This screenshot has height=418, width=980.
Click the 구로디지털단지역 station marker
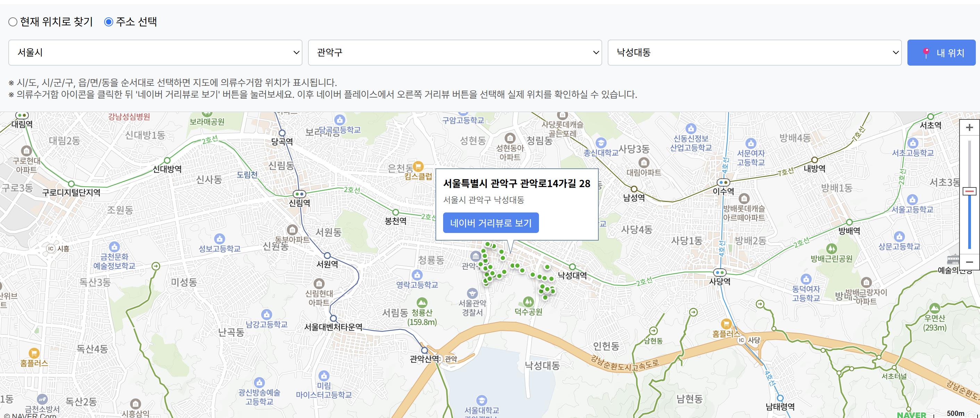tap(71, 184)
